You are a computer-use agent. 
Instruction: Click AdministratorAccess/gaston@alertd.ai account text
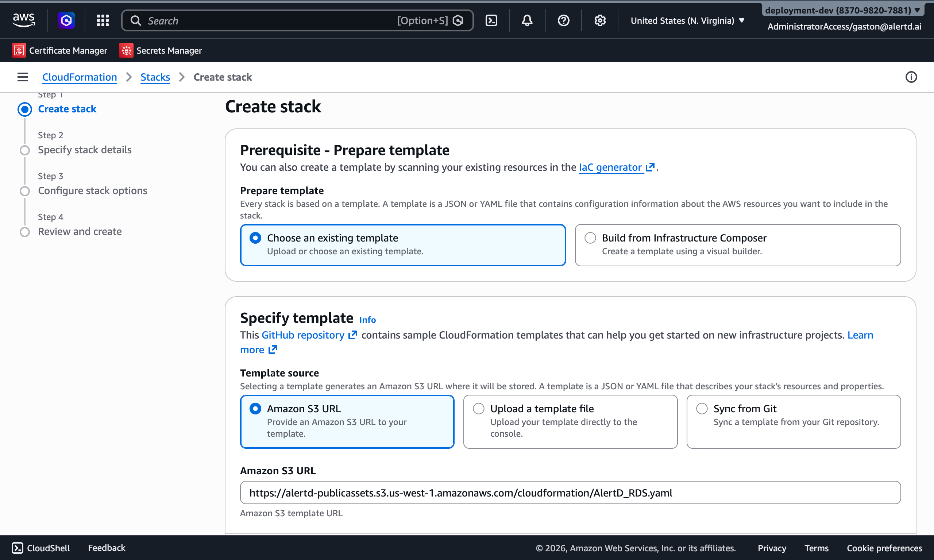pos(844,26)
